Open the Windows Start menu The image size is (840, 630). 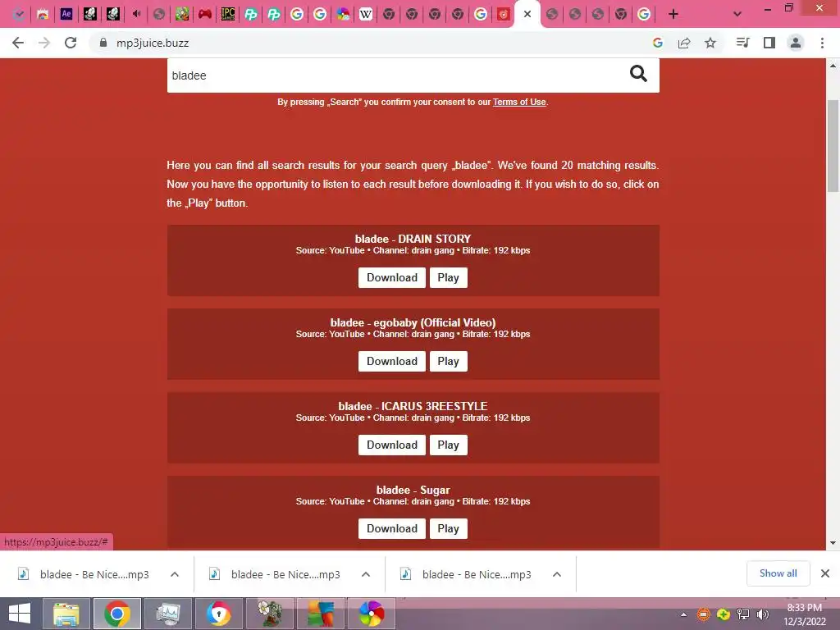point(20,614)
